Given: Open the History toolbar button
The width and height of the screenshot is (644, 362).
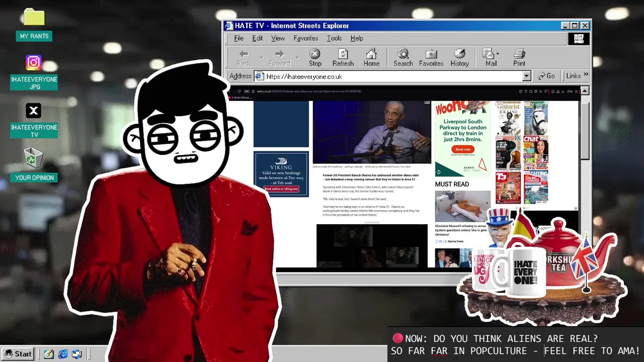Looking at the screenshot, I should [459, 58].
